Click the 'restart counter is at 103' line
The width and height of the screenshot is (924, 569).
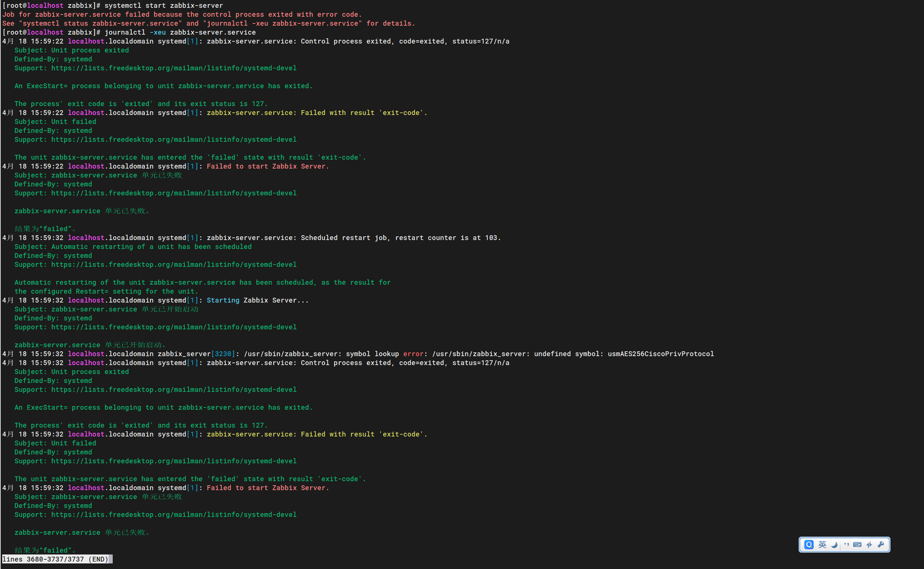447,238
